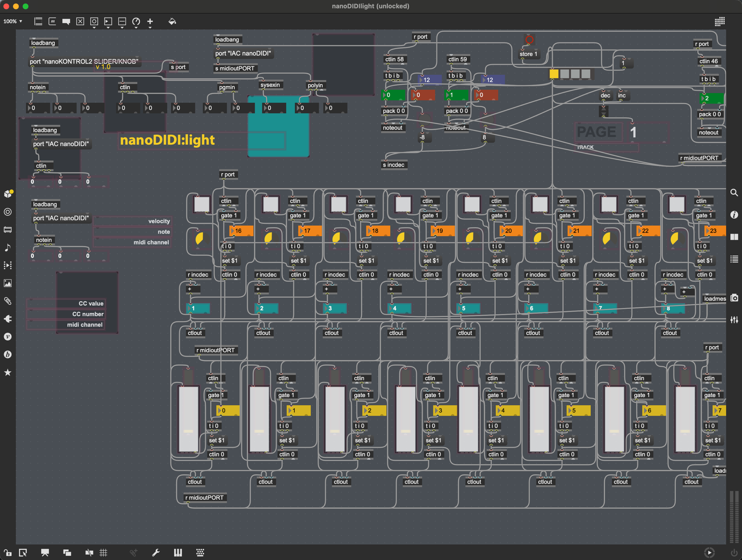
Task: Open the search icon in right sidebar
Action: click(x=734, y=192)
